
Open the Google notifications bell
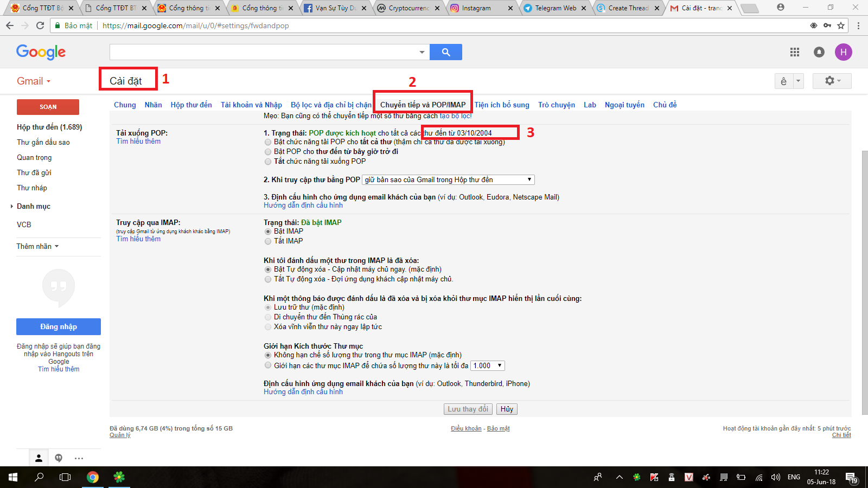[x=819, y=52]
